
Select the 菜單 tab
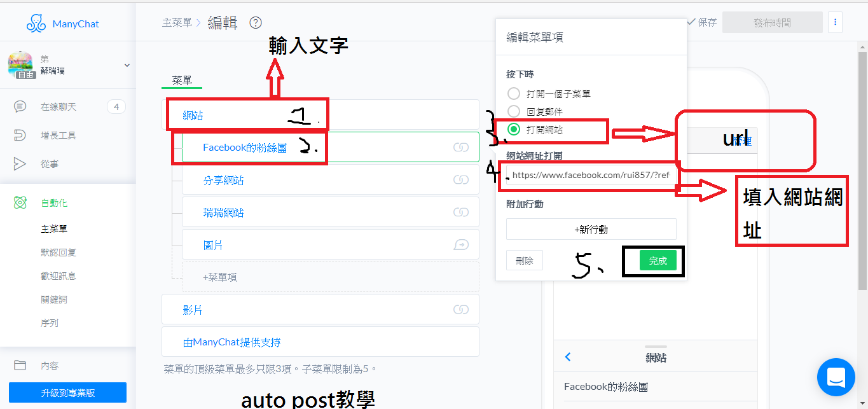click(x=182, y=81)
